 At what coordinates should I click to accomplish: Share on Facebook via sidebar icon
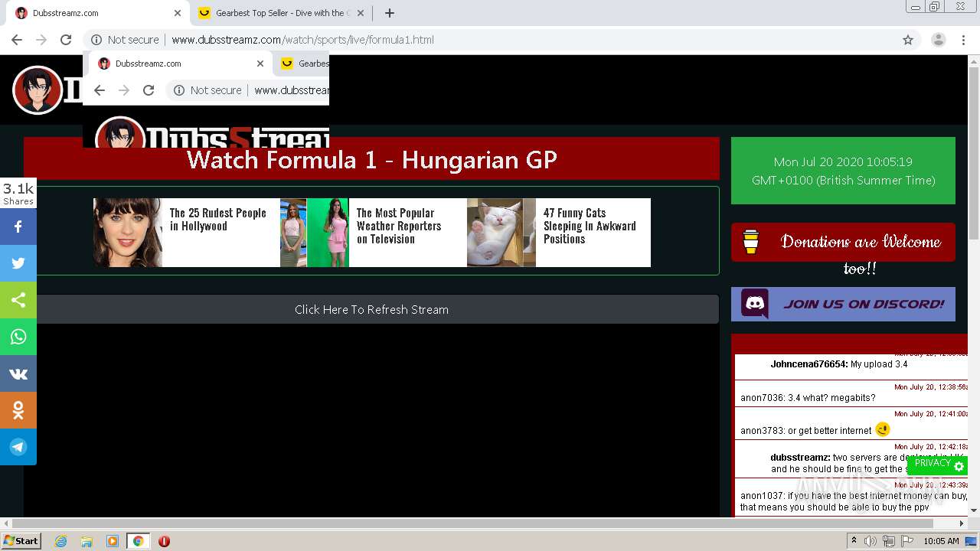tap(18, 227)
